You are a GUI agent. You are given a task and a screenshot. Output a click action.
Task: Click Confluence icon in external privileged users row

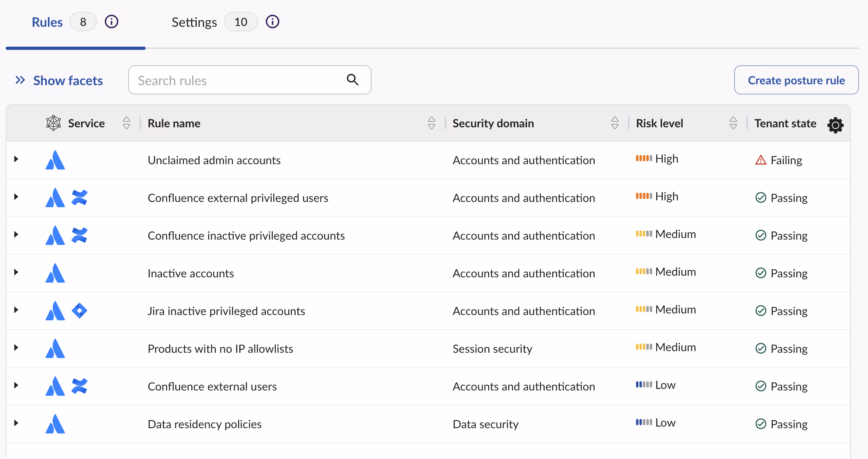[x=79, y=197]
